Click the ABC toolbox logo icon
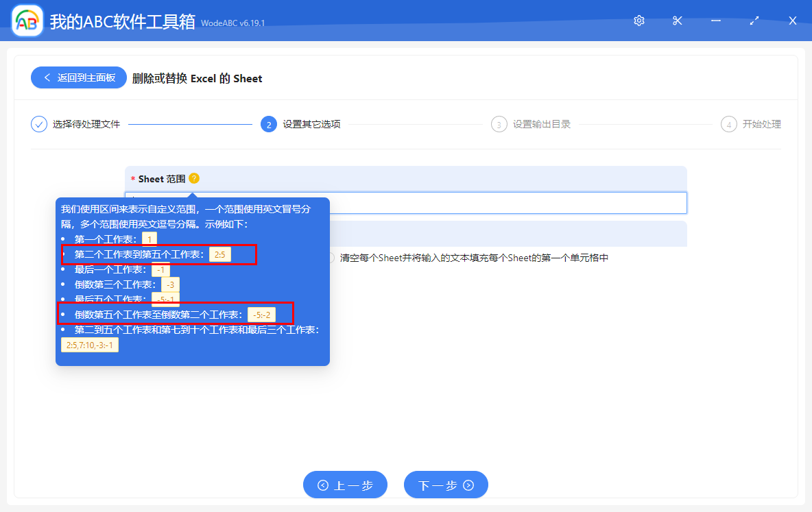The image size is (812, 512). coord(26,20)
